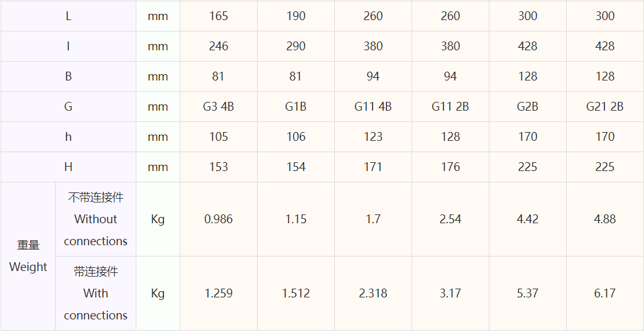Select the 176 cell in row H
The width and height of the screenshot is (644, 332).
coord(450,167)
